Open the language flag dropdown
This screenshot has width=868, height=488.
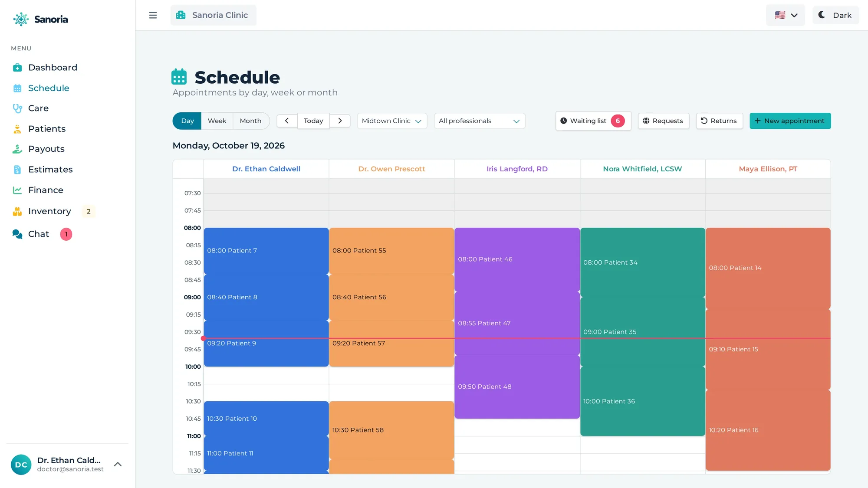[786, 15]
